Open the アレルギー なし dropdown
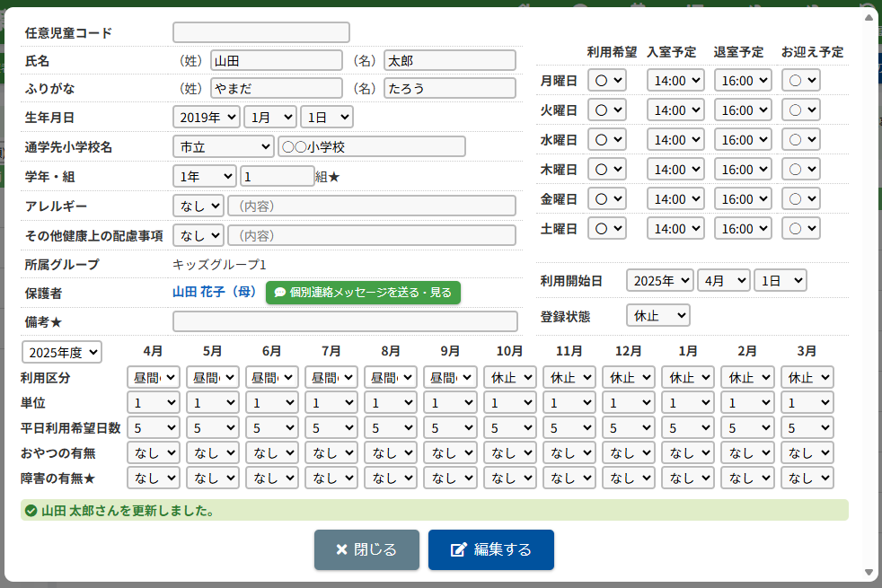 (198, 206)
